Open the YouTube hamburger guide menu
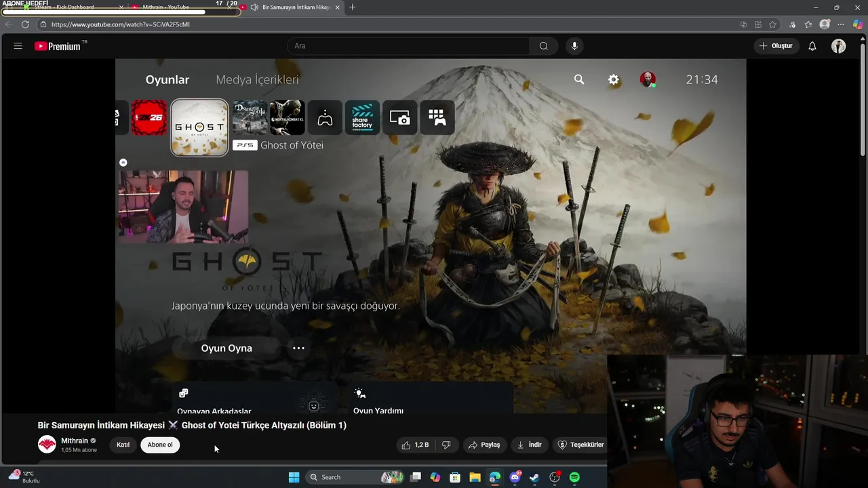This screenshot has height=488, width=868. (18, 46)
